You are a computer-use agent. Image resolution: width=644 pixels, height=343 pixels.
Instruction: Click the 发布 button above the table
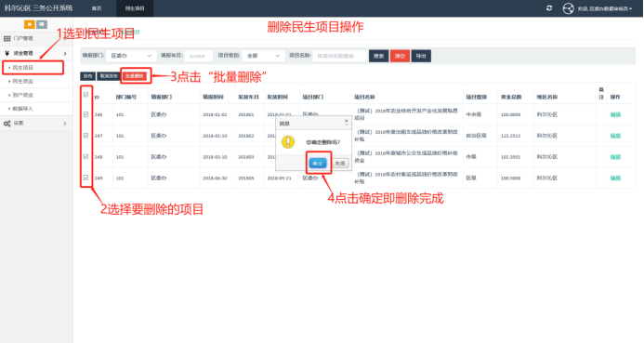[x=88, y=76]
